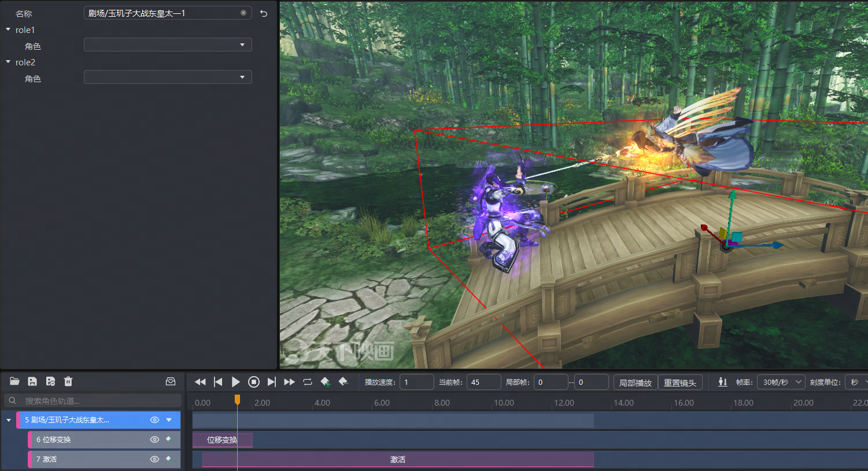Stop playback with the stop button
Image resolution: width=868 pixels, height=471 pixels.
[x=254, y=382]
